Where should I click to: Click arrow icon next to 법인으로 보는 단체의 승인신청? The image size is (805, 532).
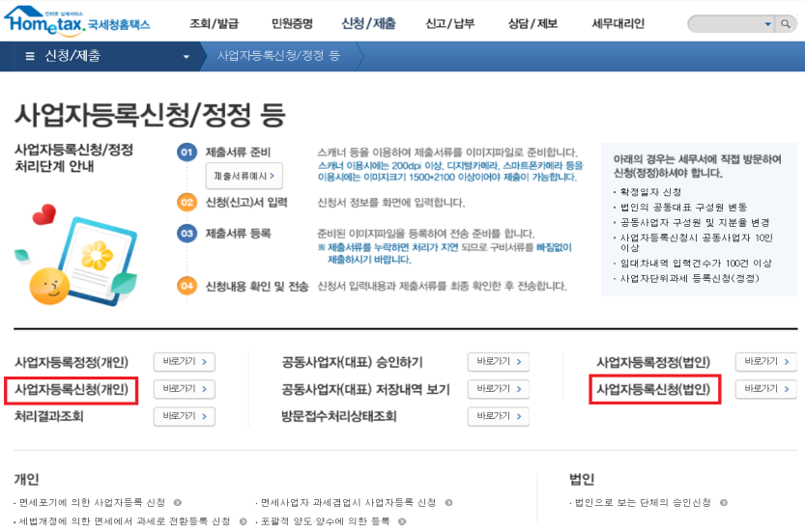724,503
